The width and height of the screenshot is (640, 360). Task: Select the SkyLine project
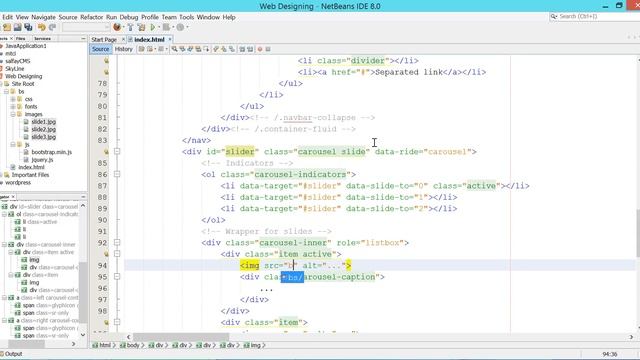pos(15,69)
